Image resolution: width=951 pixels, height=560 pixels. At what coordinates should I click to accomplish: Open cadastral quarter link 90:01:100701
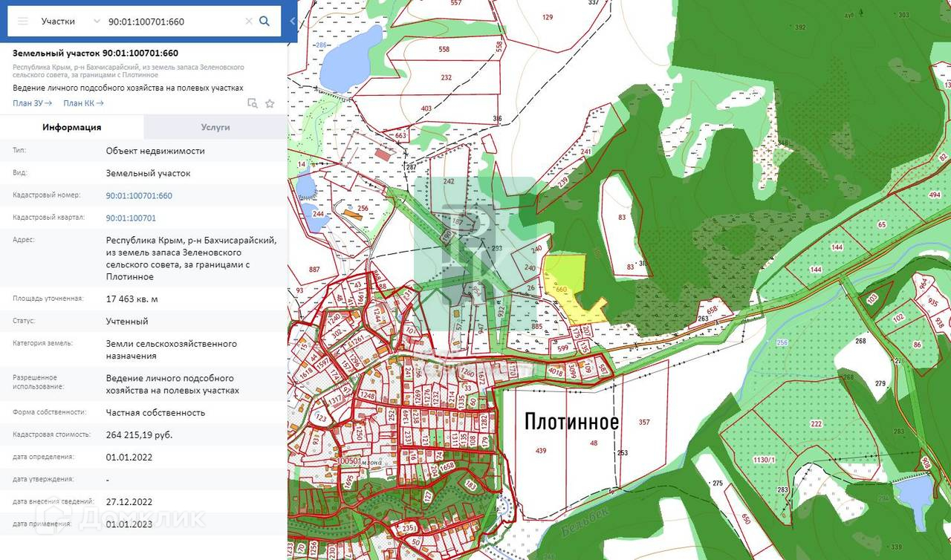coord(131,218)
